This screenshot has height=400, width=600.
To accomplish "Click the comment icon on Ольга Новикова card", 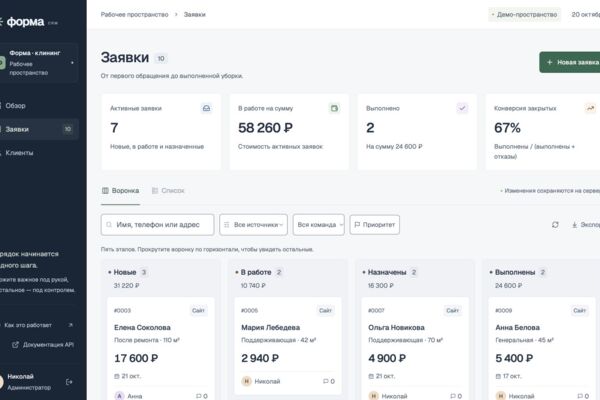I will tap(453, 396).
